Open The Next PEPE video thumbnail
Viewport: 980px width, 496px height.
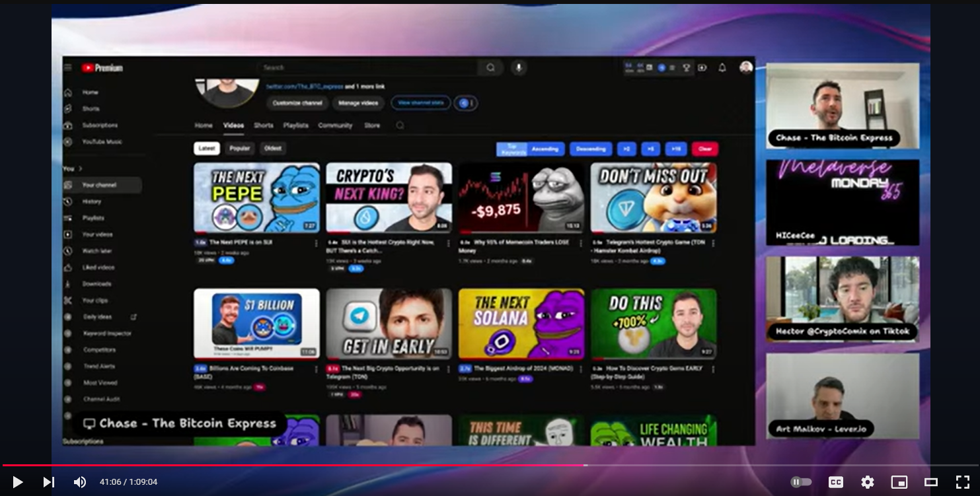tap(256, 198)
